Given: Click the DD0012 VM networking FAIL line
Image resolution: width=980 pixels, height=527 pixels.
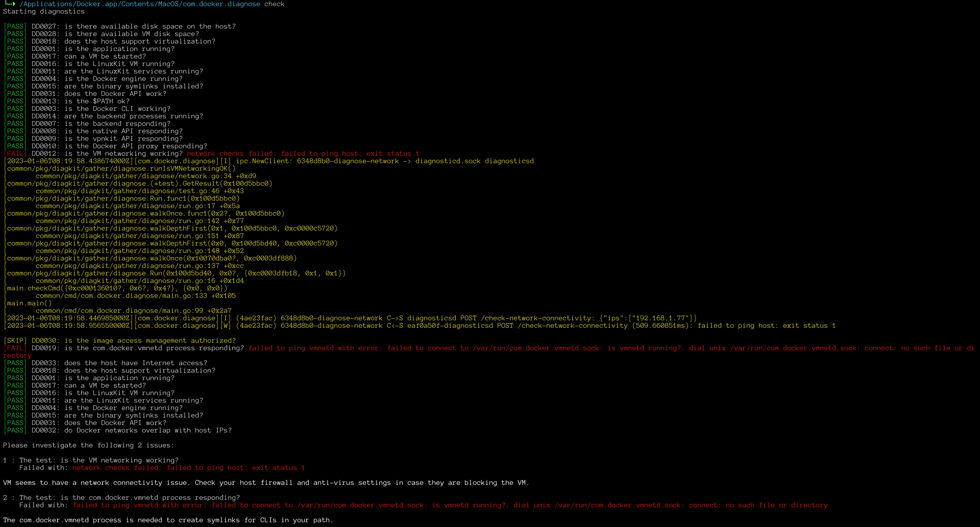Looking at the screenshot, I should click(x=114, y=154).
